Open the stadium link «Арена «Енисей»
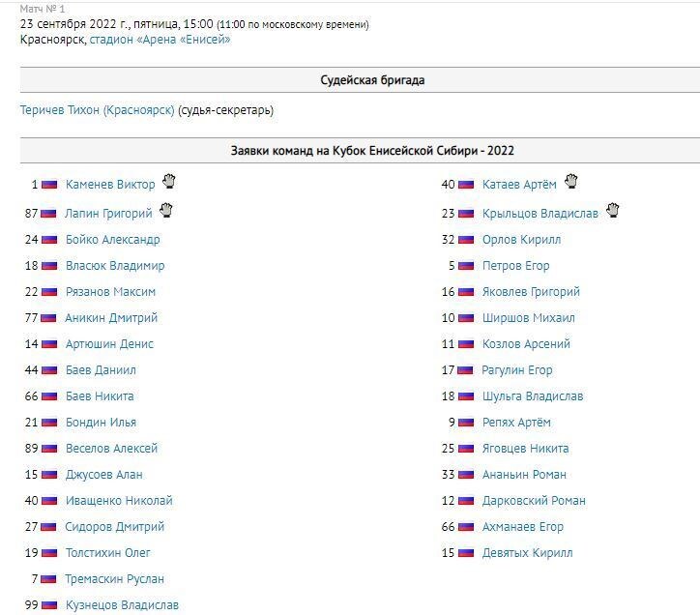 [x=160, y=40]
